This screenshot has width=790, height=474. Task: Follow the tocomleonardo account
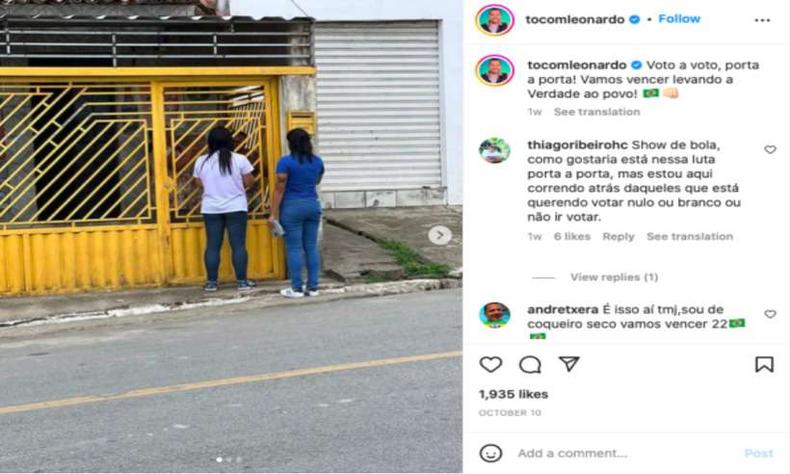pos(679,19)
